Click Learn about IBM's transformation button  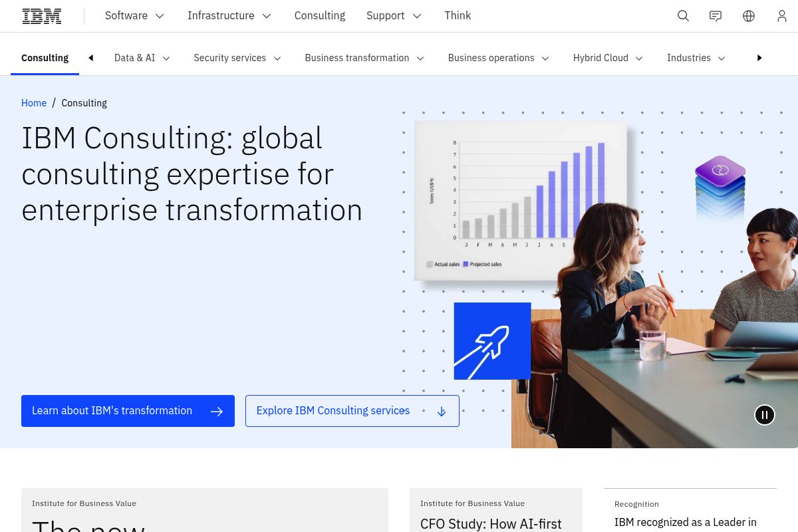128,411
